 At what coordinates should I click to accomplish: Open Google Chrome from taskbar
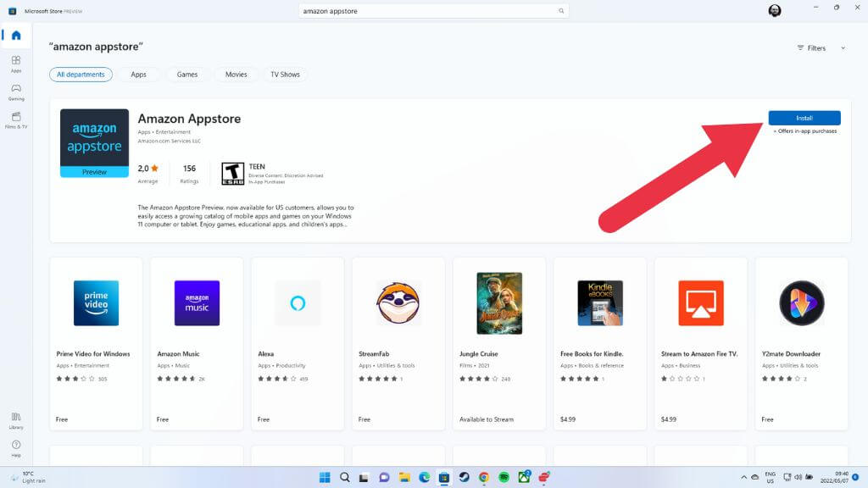[x=484, y=477]
